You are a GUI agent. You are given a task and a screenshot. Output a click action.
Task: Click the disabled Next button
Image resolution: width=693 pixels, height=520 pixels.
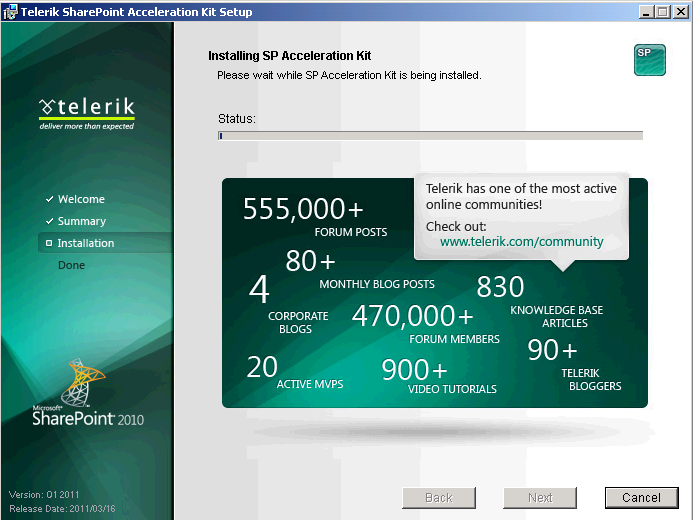pos(540,498)
